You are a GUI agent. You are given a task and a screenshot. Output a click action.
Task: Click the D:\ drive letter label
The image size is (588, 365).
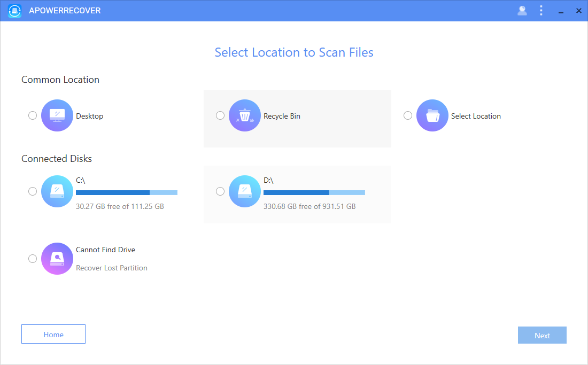[x=268, y=180]
